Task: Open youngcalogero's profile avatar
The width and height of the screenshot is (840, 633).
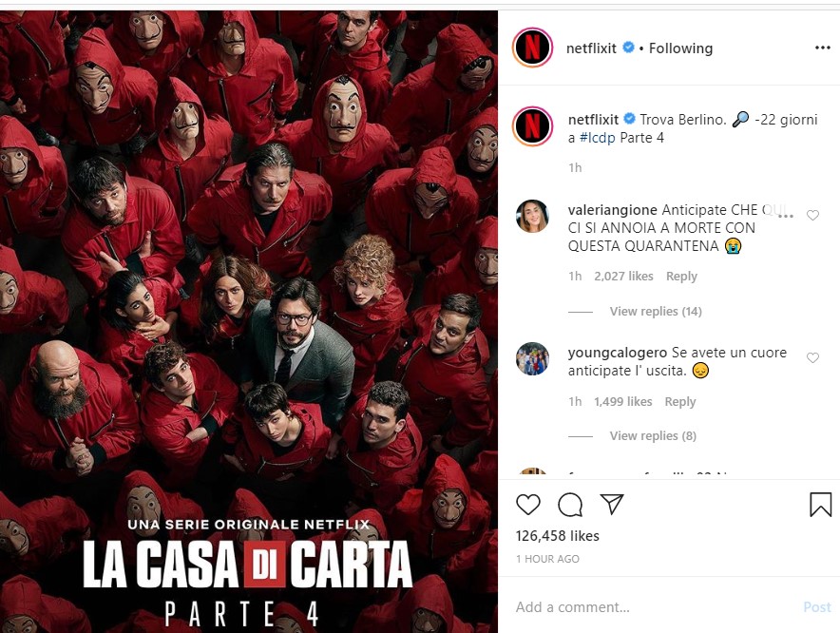Action: pyautogui.click(x=532, y=358)
